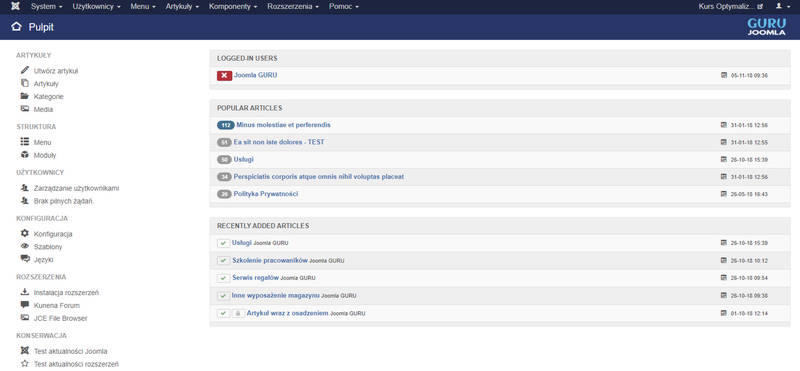Open Inne wyposażenie magazynu article
Viewport: 800px width, 371px height.
coord(276,295)
